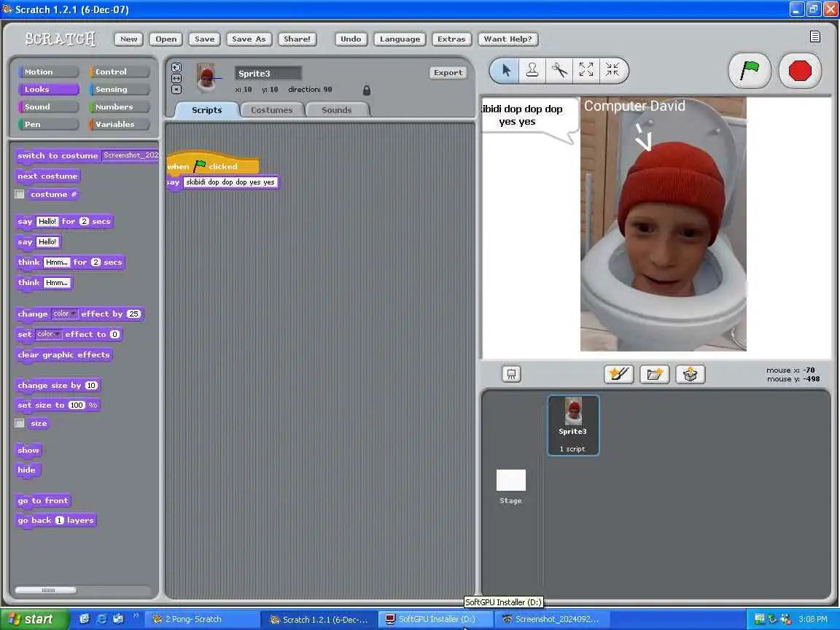Open the Looks block category
The image size is (840, 630).
tap(47, 90)
